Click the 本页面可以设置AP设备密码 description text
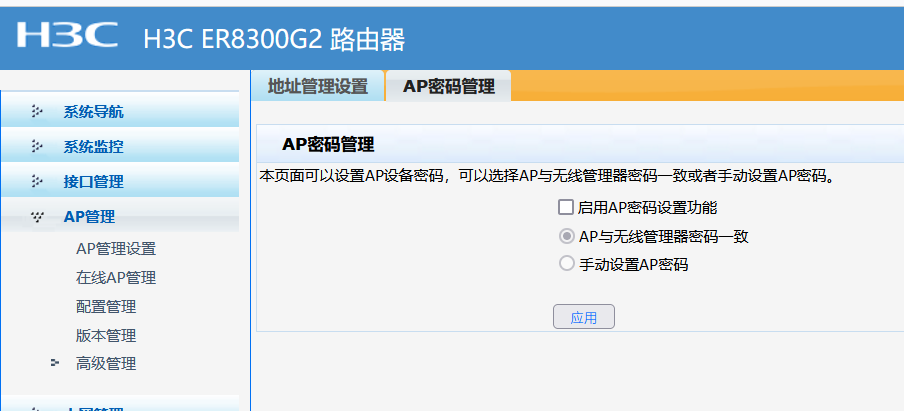Image resolution: width=904 pixels, height=411 pixels. (x=548, y=176)
